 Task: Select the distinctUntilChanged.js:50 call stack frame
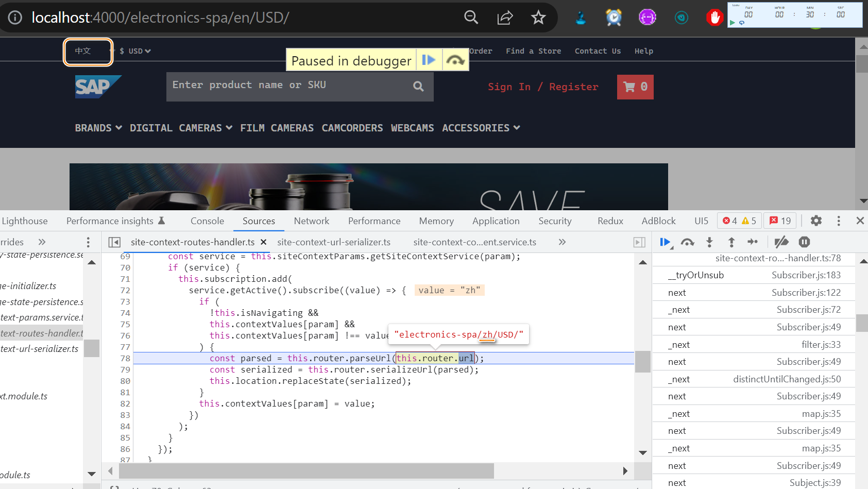[x=754, y=379]
